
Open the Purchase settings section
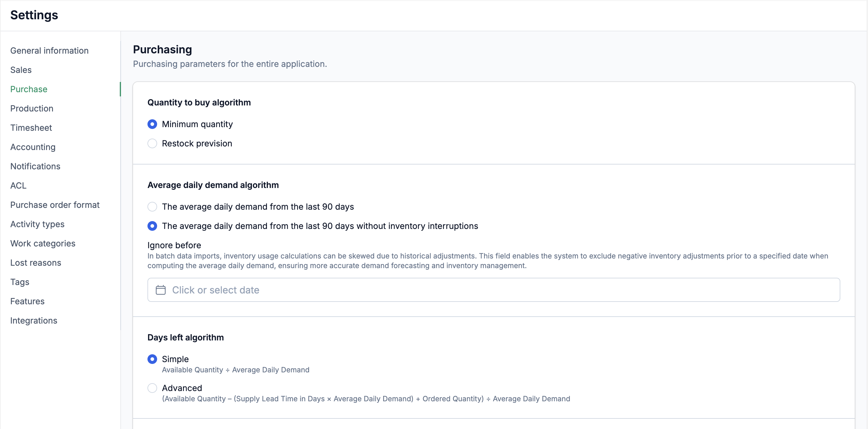[29, 89]
